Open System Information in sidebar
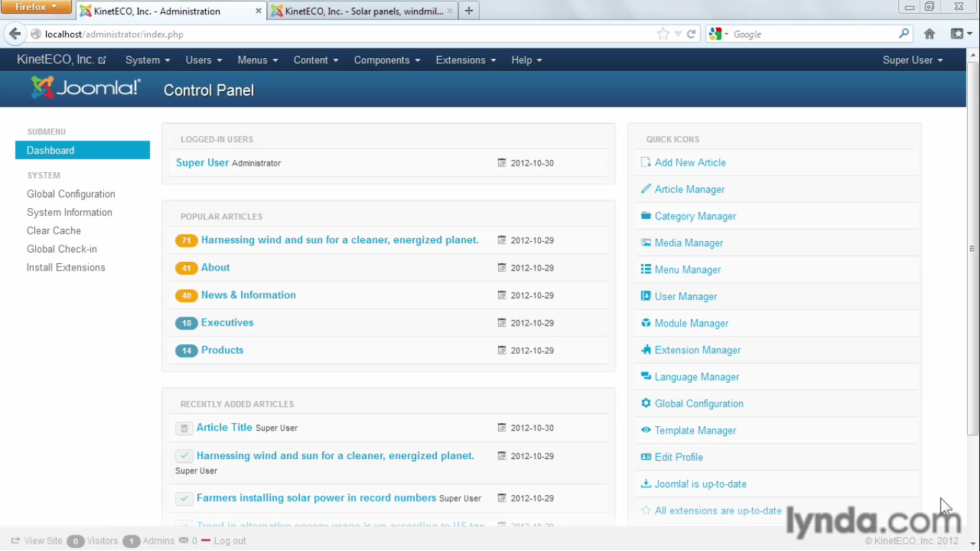This screenshot has width=980, height=551. (x=70, y=212)
